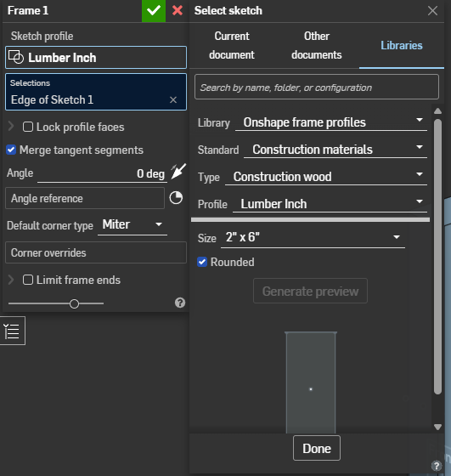Open the Default corner type Miter dropdown

132,224
